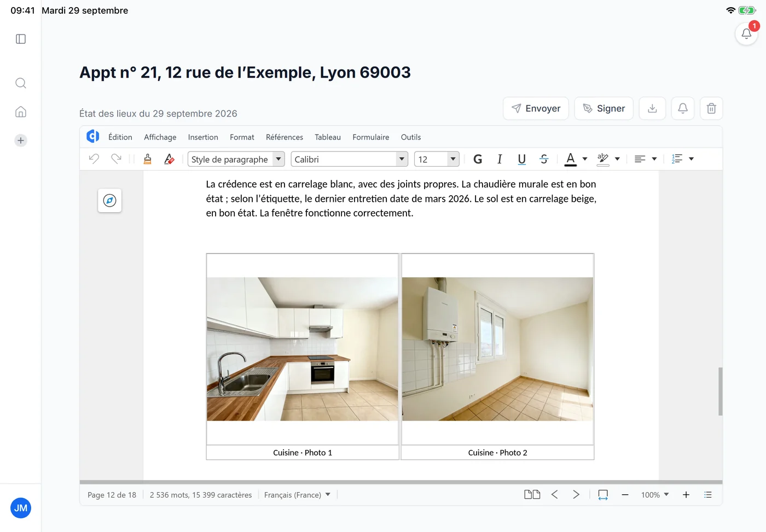Open the Calibri font dropdown

coord(402,159)
